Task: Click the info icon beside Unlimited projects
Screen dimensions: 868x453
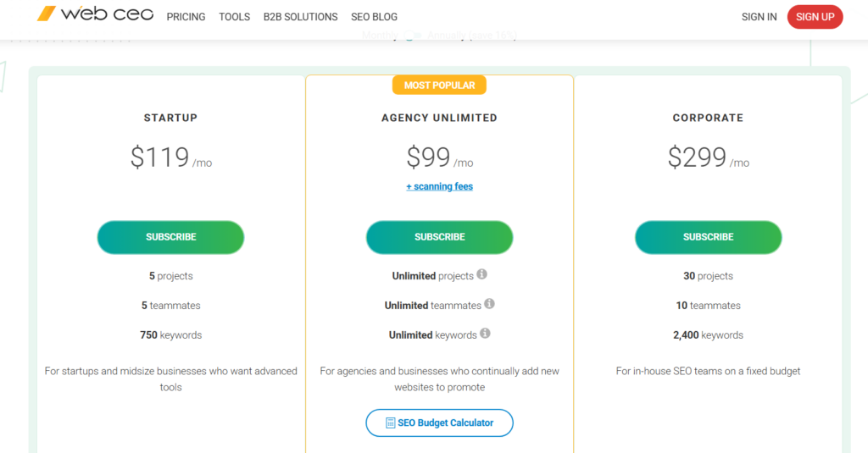Action: (x=482, y=274)
